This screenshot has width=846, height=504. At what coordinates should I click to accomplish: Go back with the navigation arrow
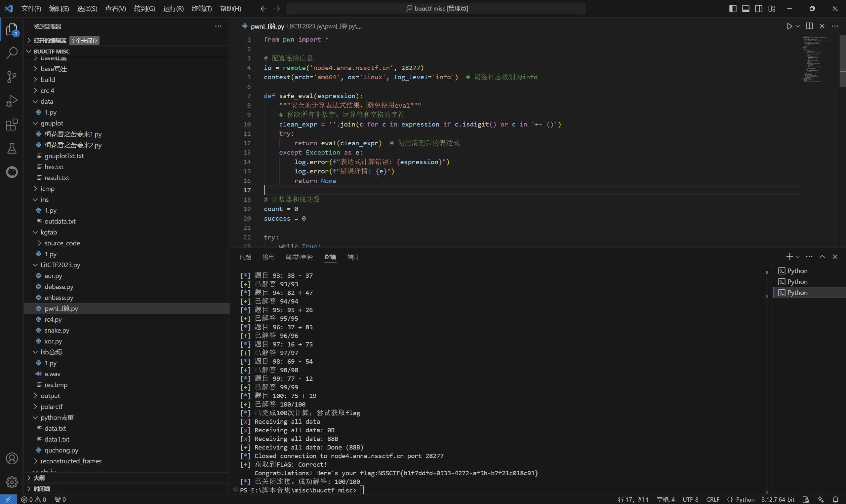(x=263, y=9)
